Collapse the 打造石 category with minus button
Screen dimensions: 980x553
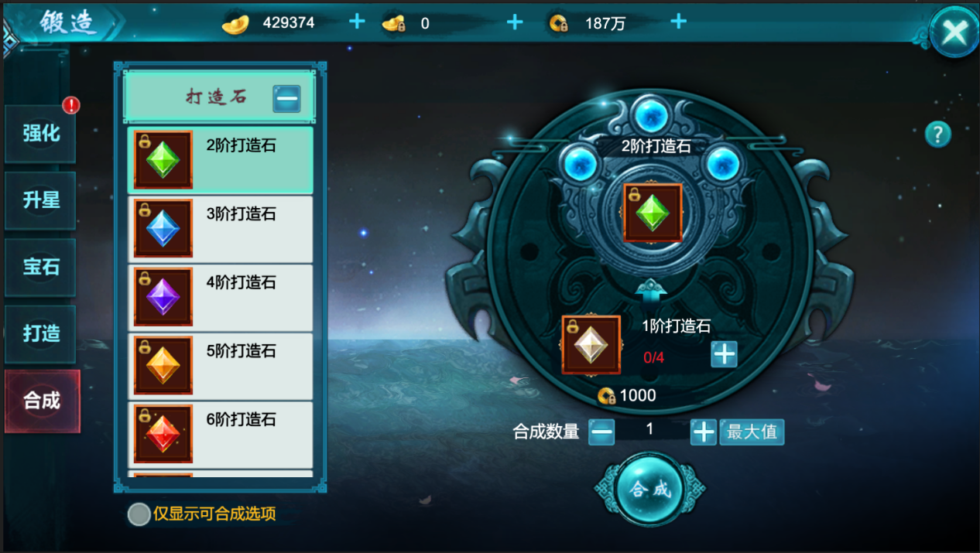286,99
